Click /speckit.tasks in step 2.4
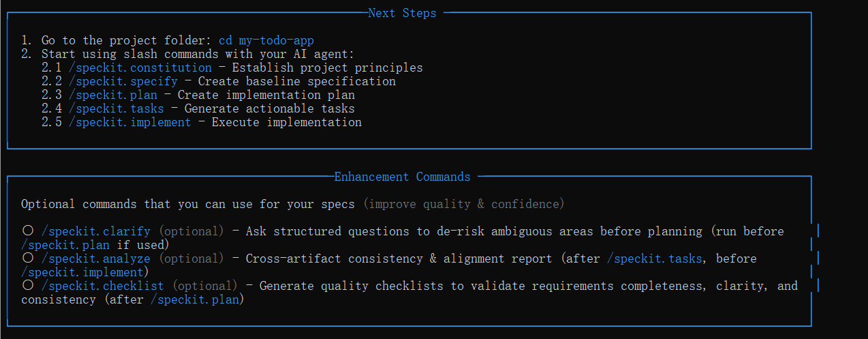The image size is (868, 339). click(116, 108)
